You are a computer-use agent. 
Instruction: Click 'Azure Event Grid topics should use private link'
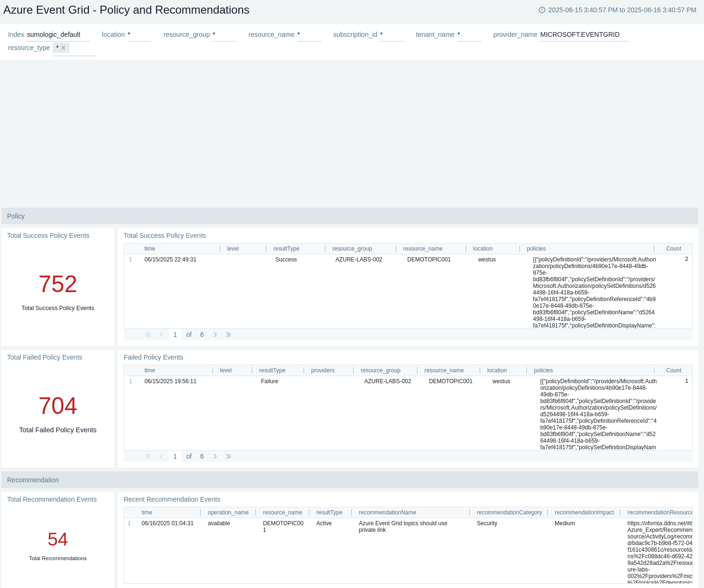coord(403,527)
